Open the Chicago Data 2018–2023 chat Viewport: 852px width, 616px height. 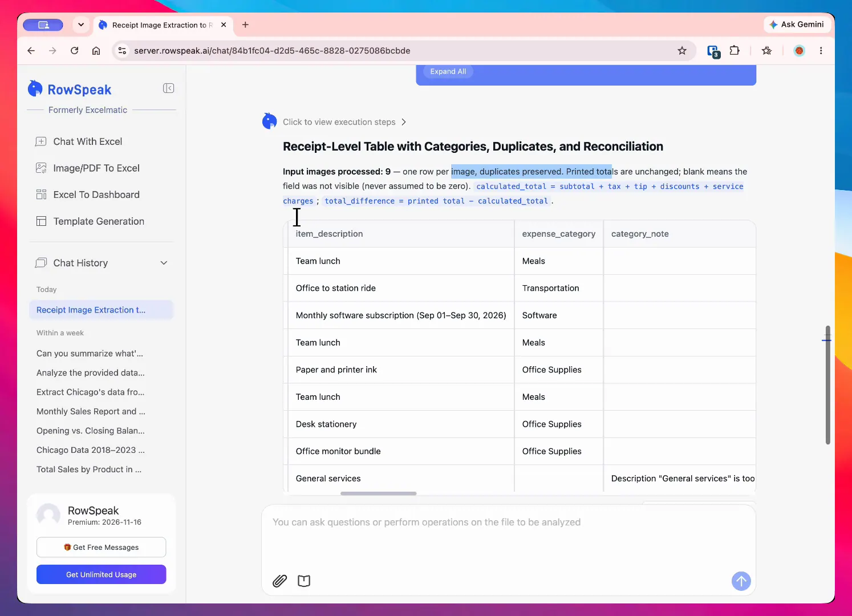tap(91, 450)
